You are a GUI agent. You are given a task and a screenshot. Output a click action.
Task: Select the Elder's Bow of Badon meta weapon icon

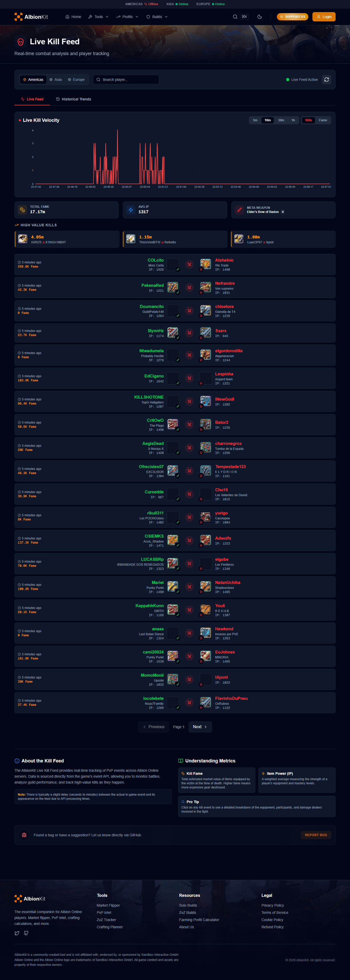tap(239, 210)
